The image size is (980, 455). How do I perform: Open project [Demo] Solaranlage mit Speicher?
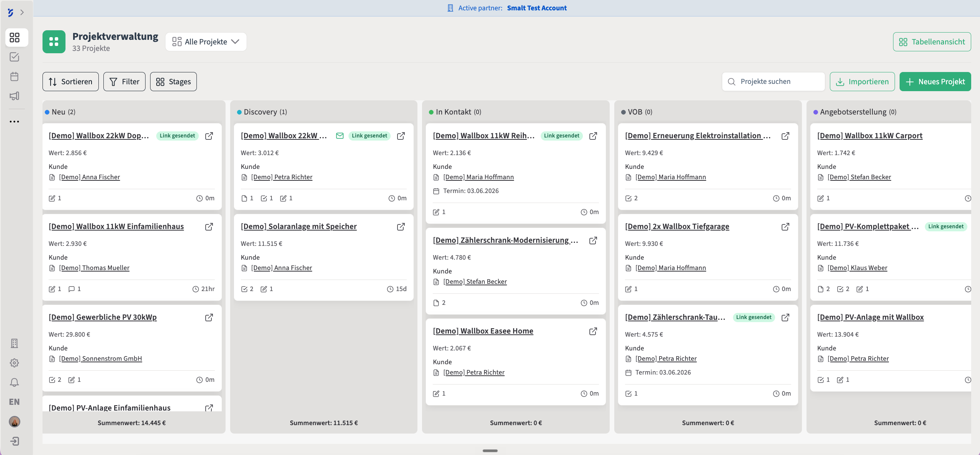[299, 226]
